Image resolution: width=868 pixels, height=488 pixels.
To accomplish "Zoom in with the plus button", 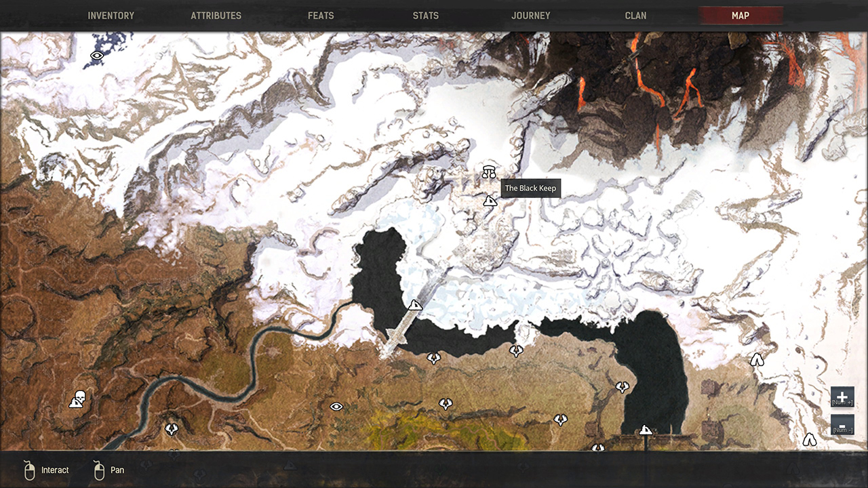I will [x=842, y=397].
